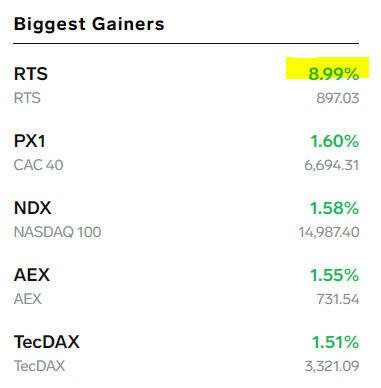Click the 731.54 AEX price
Screen dimensions: 381x388
[338, 299]
